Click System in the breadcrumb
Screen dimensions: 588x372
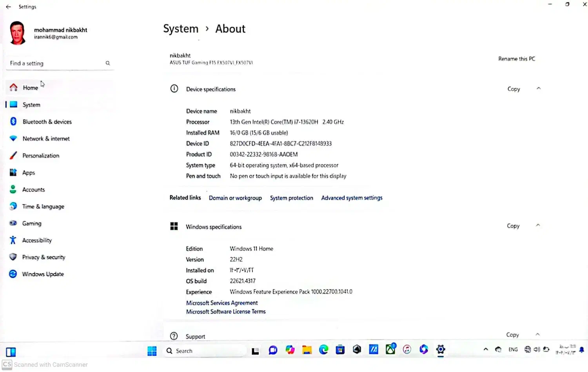(181, 29)
